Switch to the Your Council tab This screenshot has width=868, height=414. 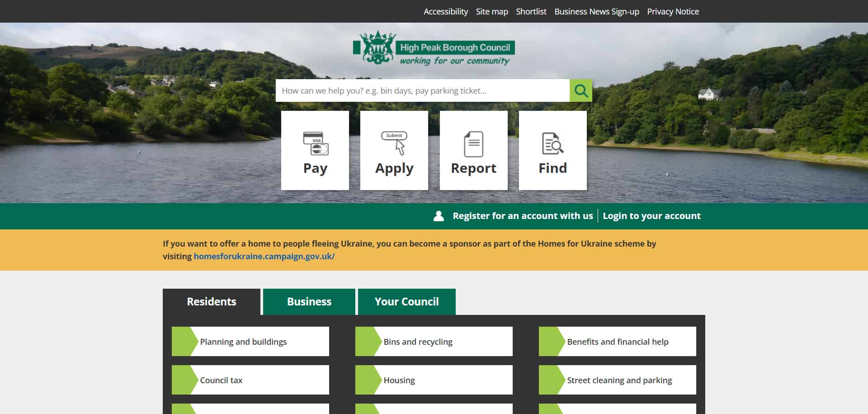[x=406, y=302]
